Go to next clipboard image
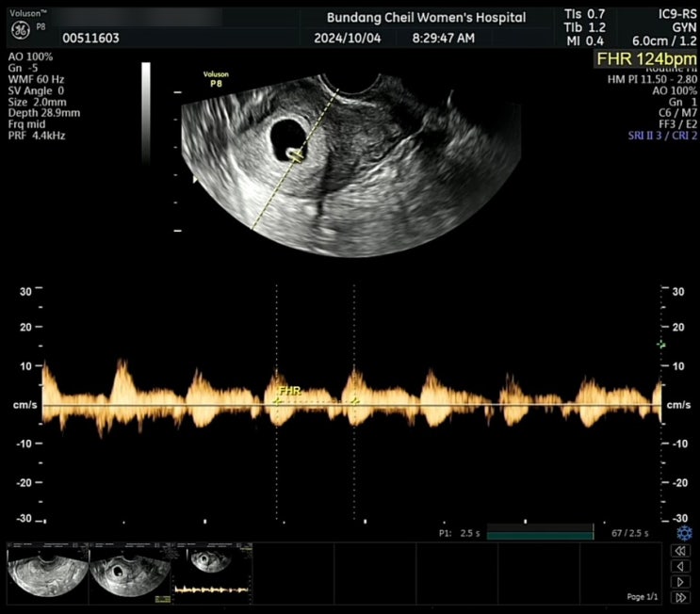 (x=680, y=582)
